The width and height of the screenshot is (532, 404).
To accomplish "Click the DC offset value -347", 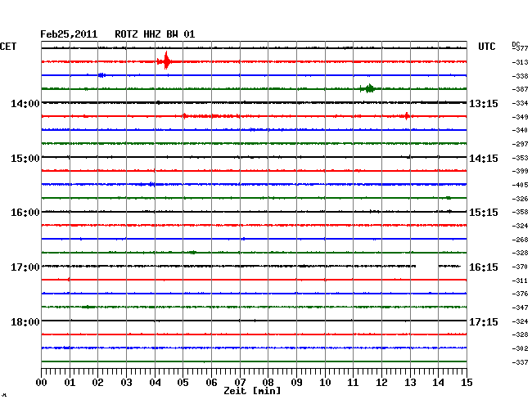I will (x=520, y=307).
